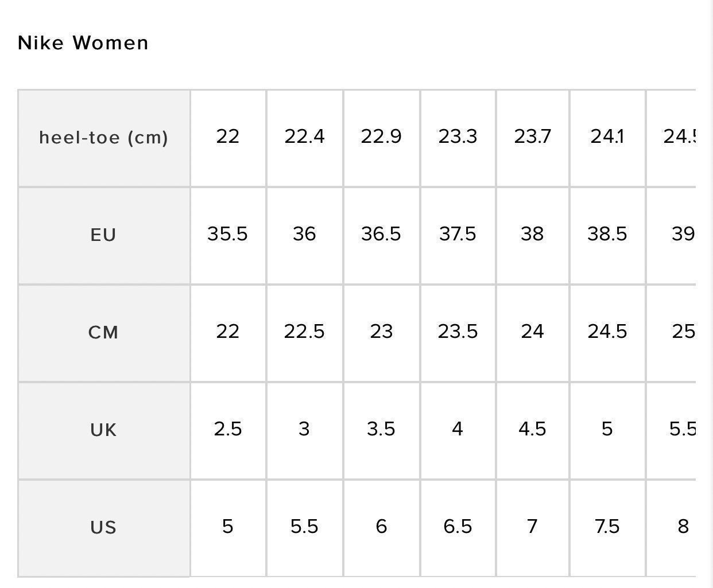Click the US size 7.5 cell
This screenshot has width=713, height=588.
click(x=607, y=528)
